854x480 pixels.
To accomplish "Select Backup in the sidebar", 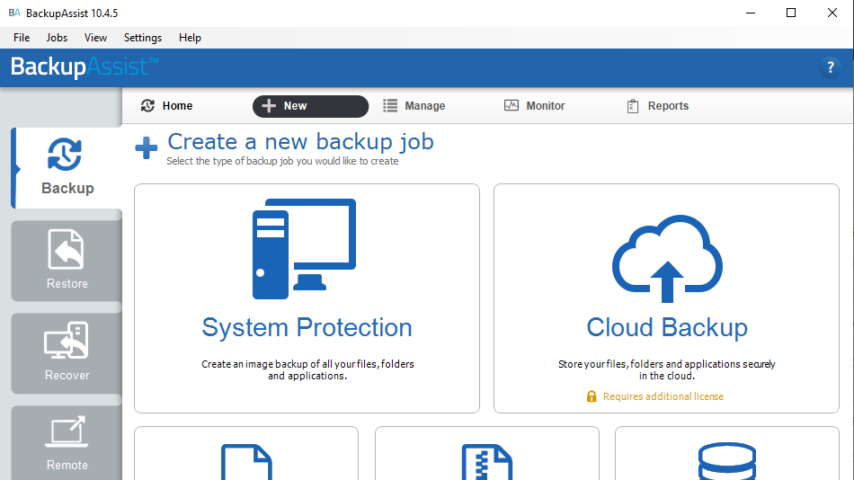I will click(x=66, y=168).
